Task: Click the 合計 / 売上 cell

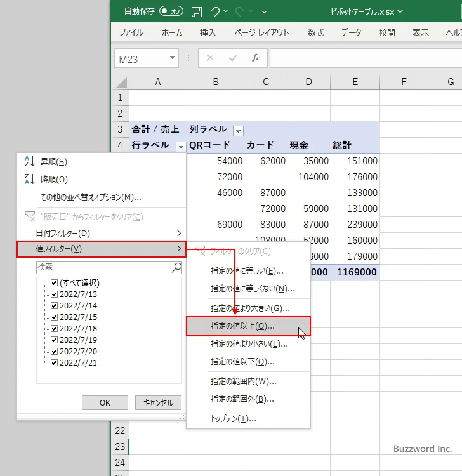Action: pyautogui.click(x=158, y=129)
